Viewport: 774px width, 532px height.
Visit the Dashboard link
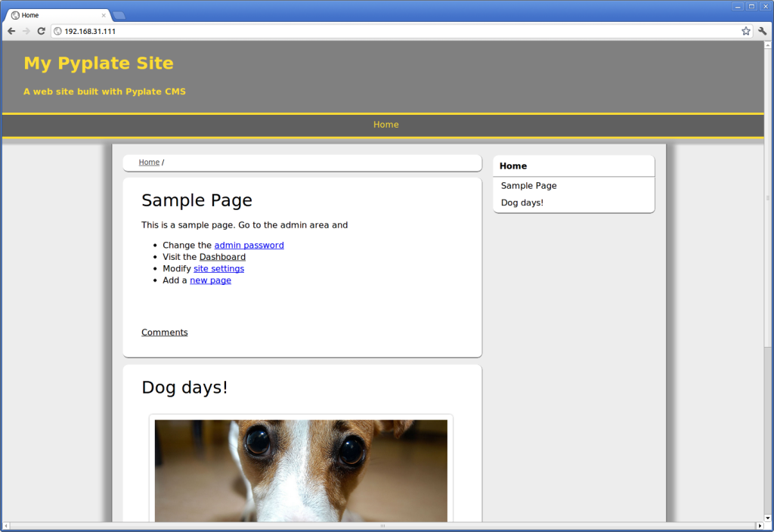pyautogui.click(x=222, y=257)
